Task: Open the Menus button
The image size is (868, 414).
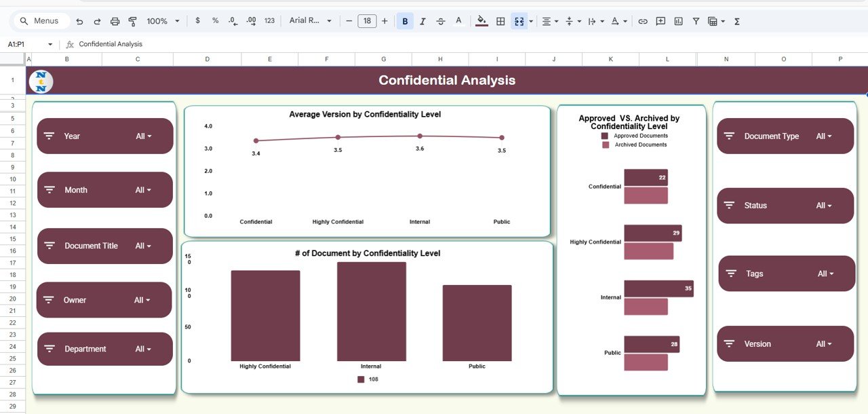Action: pos(40,20)
